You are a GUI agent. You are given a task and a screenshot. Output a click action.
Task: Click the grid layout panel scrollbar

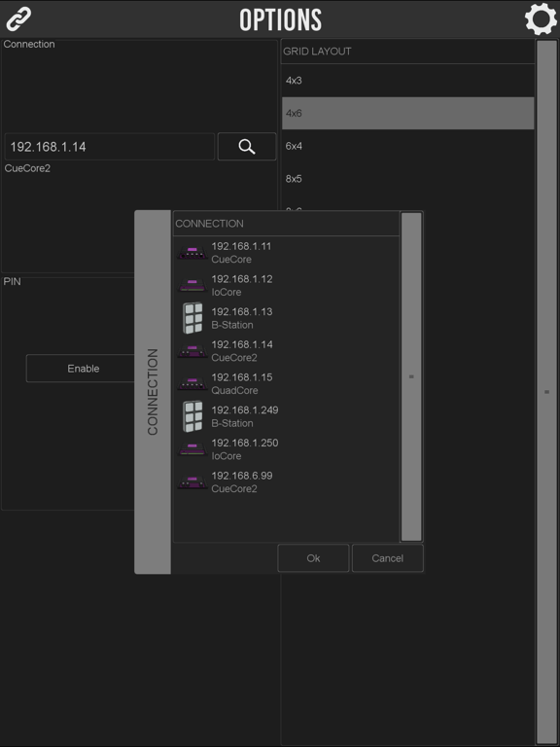[546, 392]
